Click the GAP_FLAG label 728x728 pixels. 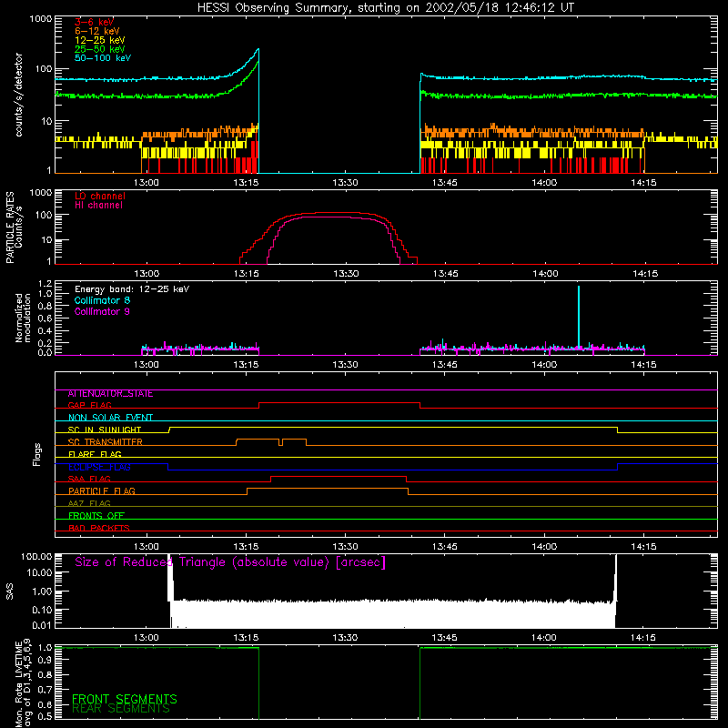click(x=89, y=405)
